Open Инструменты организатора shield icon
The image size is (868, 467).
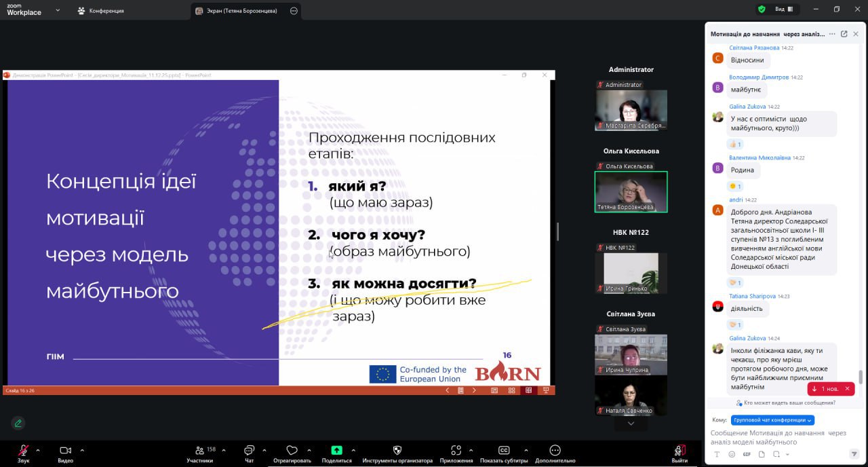tap(397, 451)
